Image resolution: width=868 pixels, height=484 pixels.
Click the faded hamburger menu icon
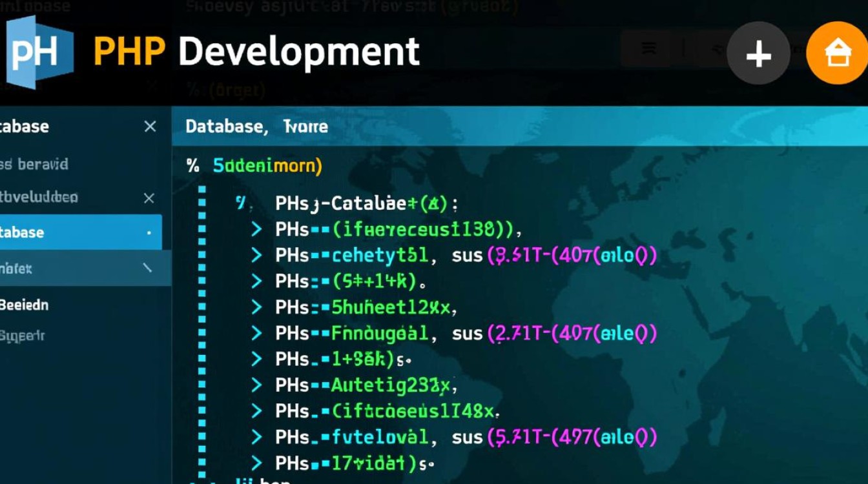coord(649,48)
